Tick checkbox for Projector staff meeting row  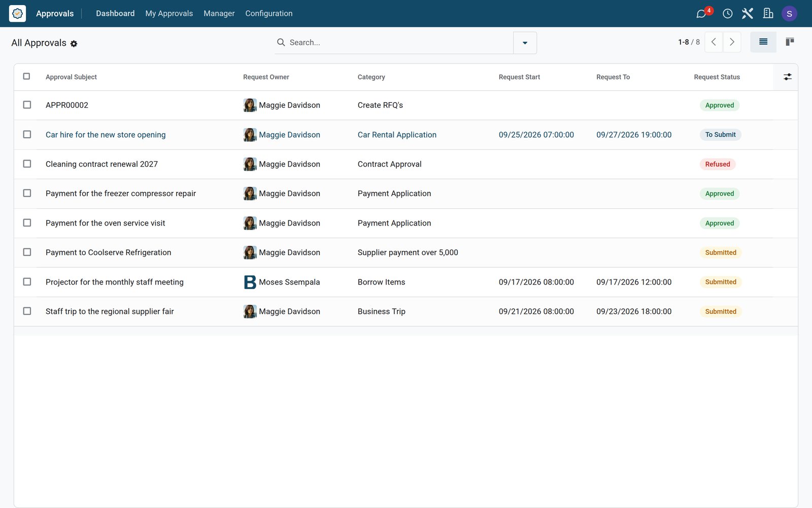pyautogui.click(x=27, y=281)
